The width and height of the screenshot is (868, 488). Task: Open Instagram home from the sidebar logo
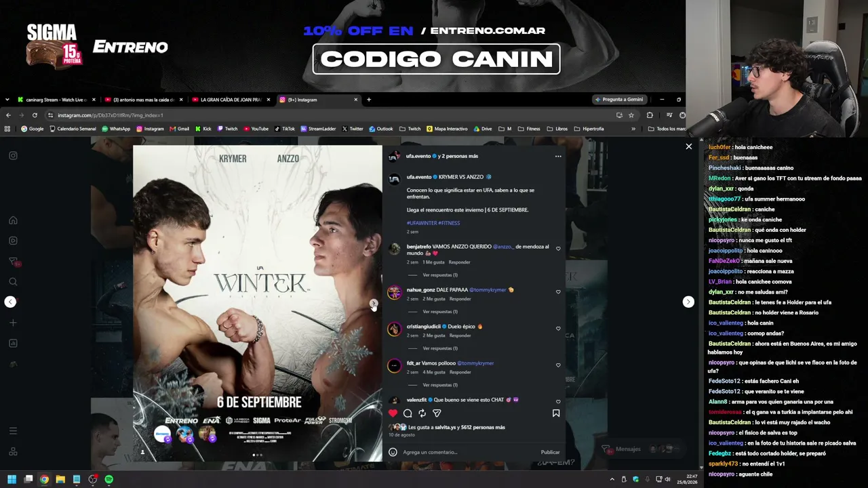pos(13,156)
